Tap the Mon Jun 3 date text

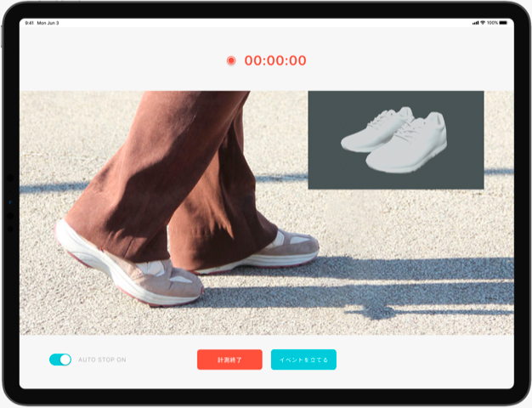pos(47,22)
